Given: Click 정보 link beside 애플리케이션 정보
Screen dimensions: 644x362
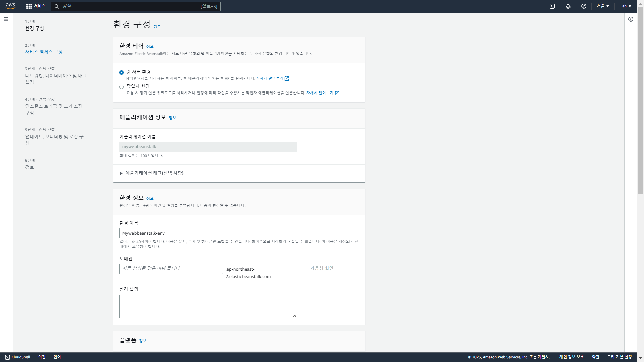Looking at the screenshot, I should [172, 118].
